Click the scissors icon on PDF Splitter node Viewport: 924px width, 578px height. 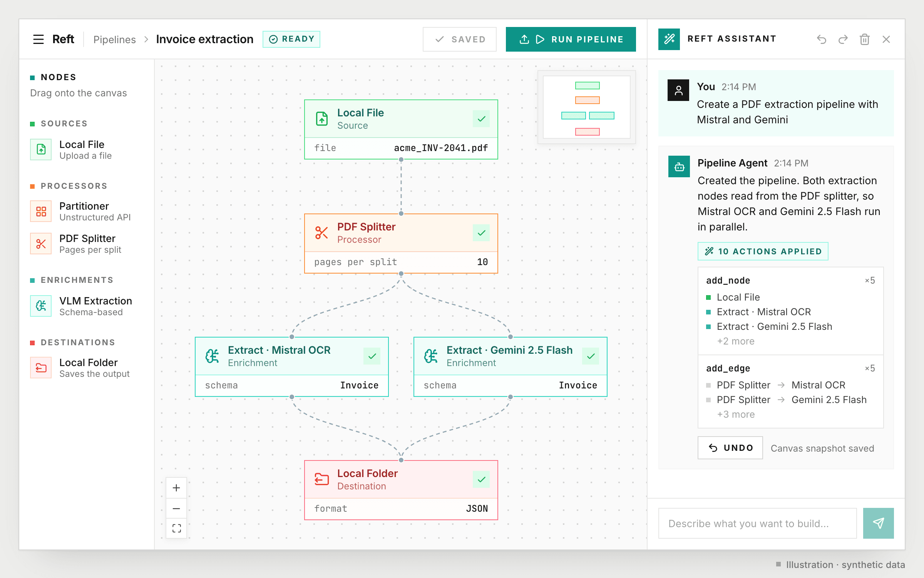(x=321, y=233)
